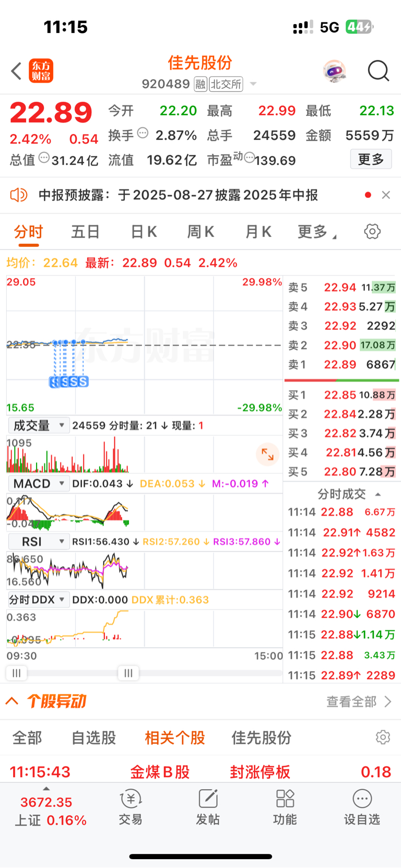Tap the 金额 5559万 value
The image size is (401, 868).
pyautogui.click(x=370, y=135)
